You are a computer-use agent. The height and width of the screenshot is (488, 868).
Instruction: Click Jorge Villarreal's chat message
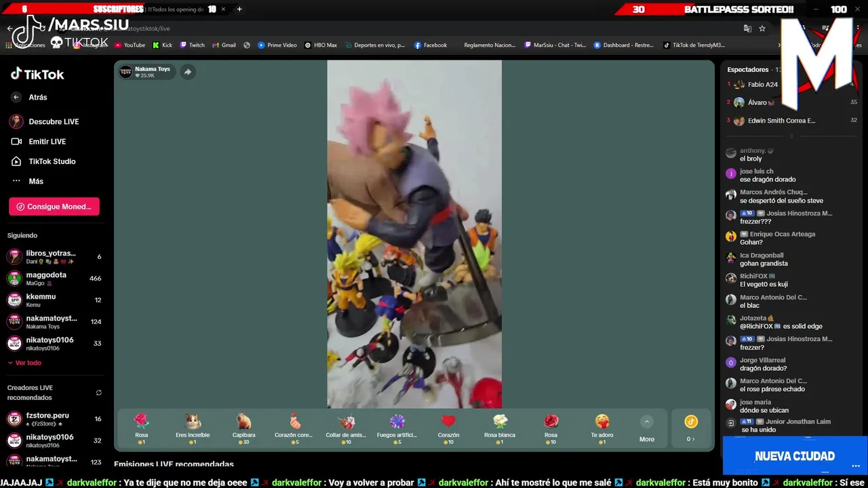coord(764,368)
